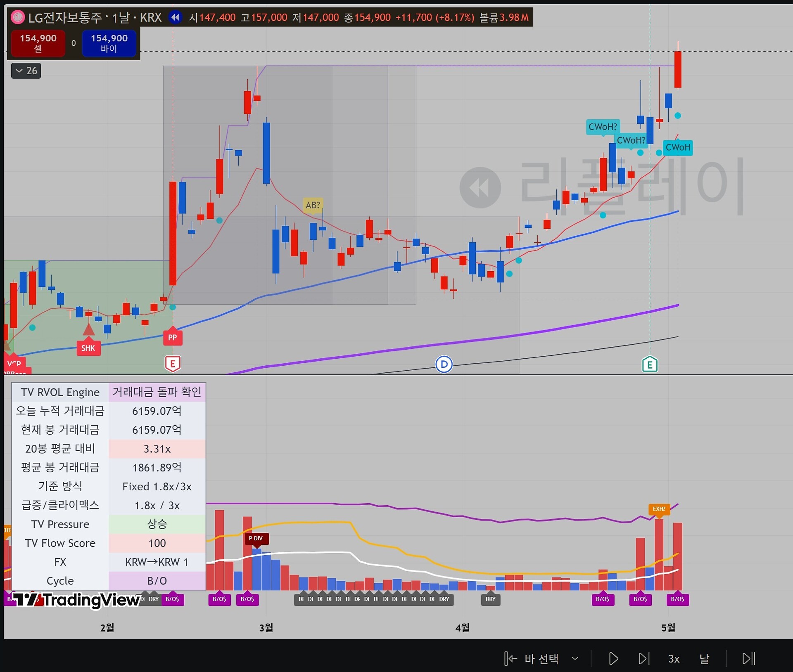The height and width of the screenshot is (672, 793).
Task: Open the red E earnings marker
Action: point(173,364)
